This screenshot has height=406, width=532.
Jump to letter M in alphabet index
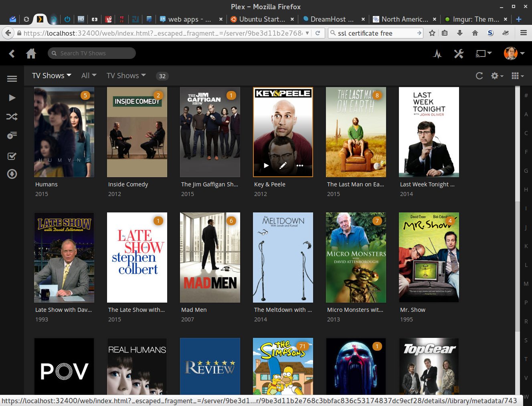(x=526, y=284)
